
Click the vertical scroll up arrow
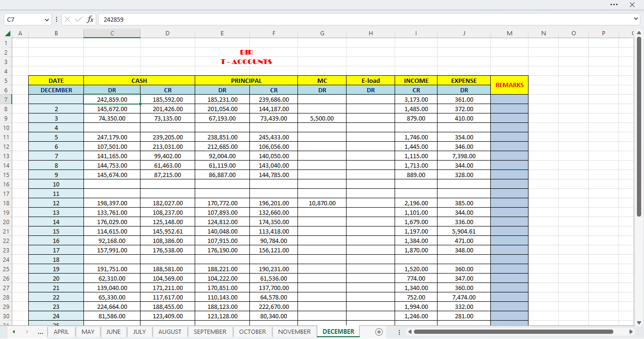pyautogui.click(x=639, y=33)
